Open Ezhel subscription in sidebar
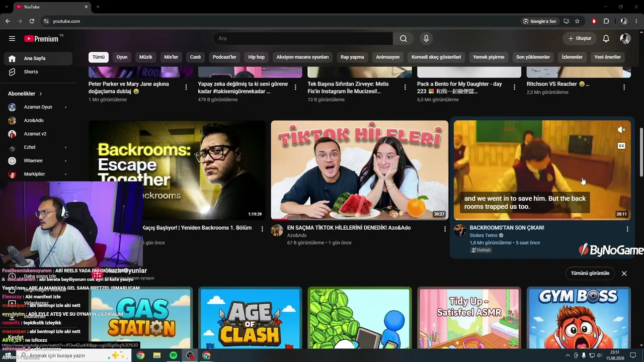644x362 pixels. tap(38, 147)
